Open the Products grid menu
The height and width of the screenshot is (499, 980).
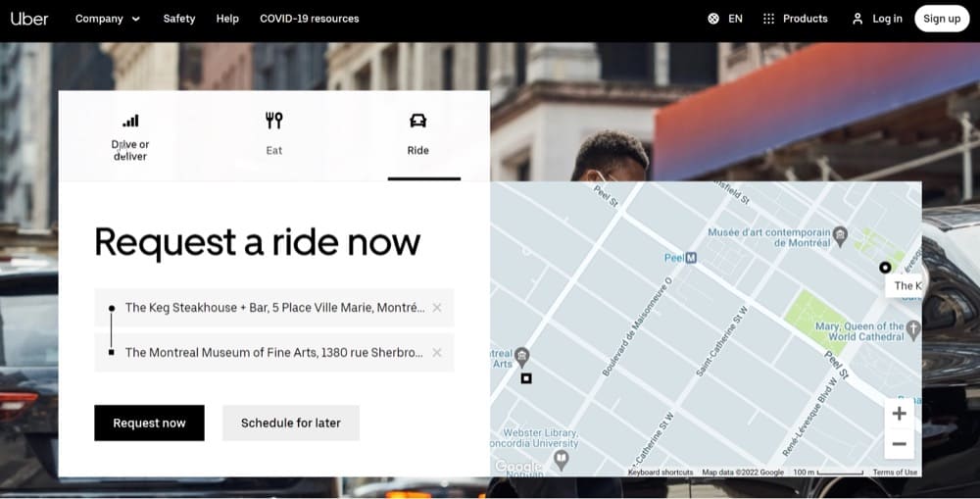coord(795,19)
